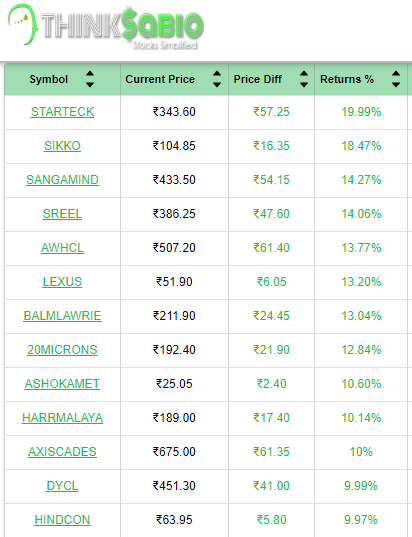Click returns value 10.14%
The width and height of the screenshot is (412, 537).
[x=361, y=418]
